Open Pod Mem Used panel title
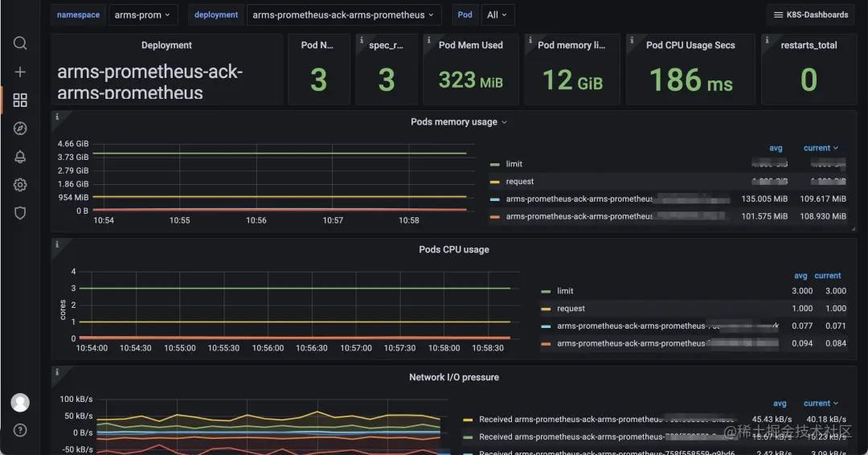 tap(470, 45)
